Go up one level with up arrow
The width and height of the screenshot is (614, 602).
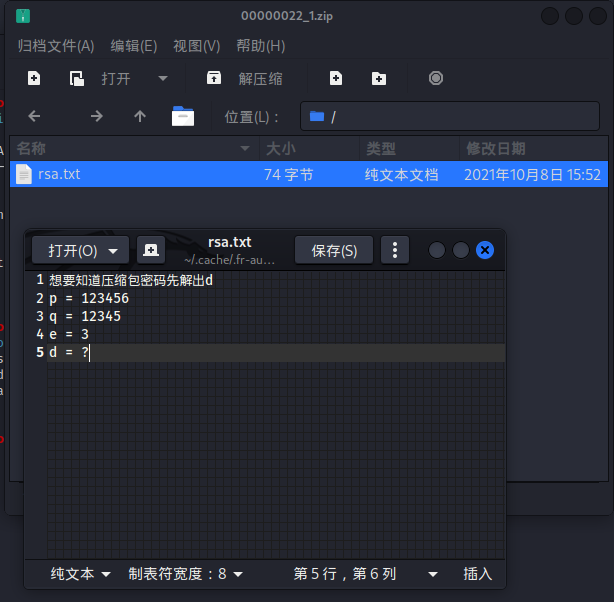[140, 116]
